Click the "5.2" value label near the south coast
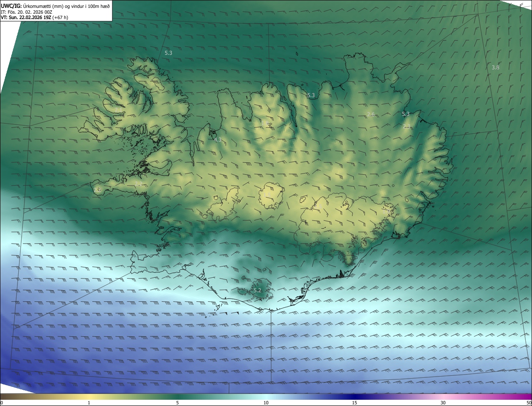Screen dimensions: 532x406 coord(257,290)
